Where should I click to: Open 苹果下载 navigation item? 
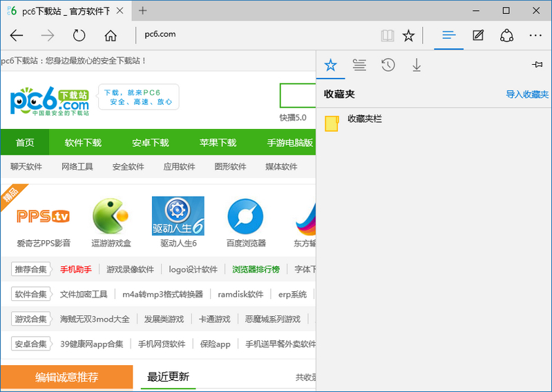pyautogui.click(x=218, y=142)
